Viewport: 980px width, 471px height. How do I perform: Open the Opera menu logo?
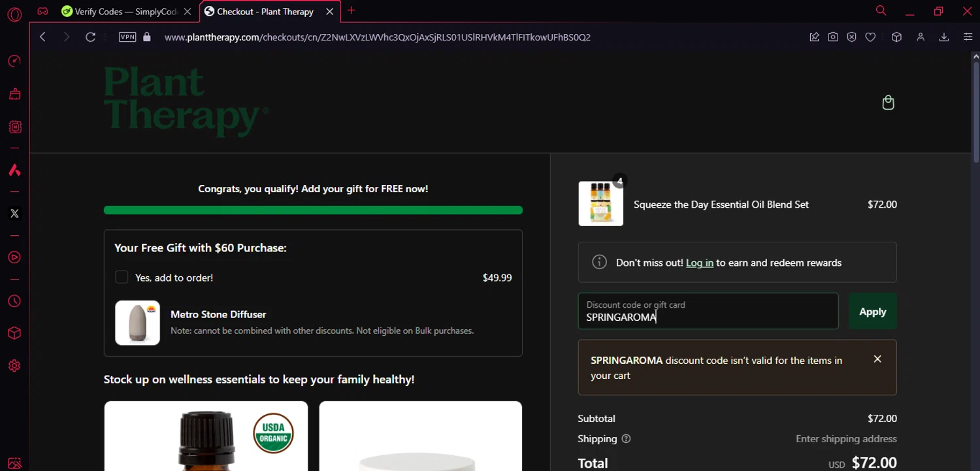(14, 14)
